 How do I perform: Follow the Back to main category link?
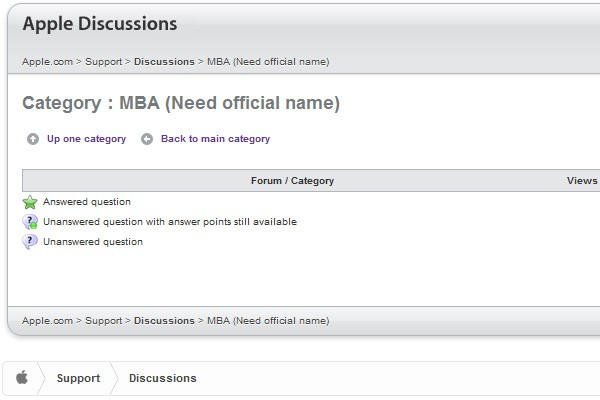215,139
